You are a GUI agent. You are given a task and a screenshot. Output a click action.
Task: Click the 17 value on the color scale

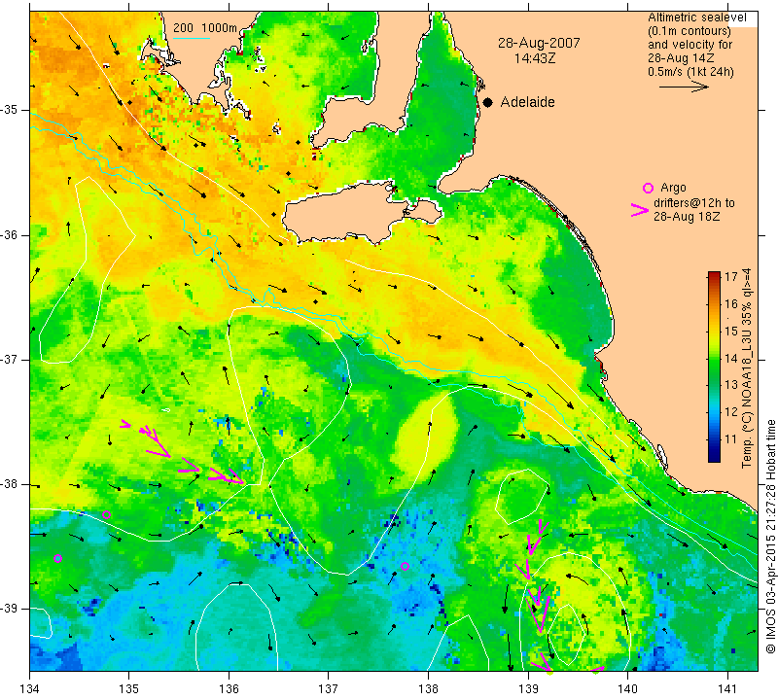coord(731,277)
